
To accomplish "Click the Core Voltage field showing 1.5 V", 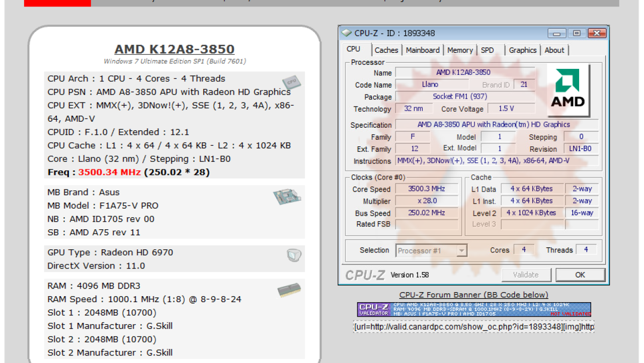I will pos(511,109).
